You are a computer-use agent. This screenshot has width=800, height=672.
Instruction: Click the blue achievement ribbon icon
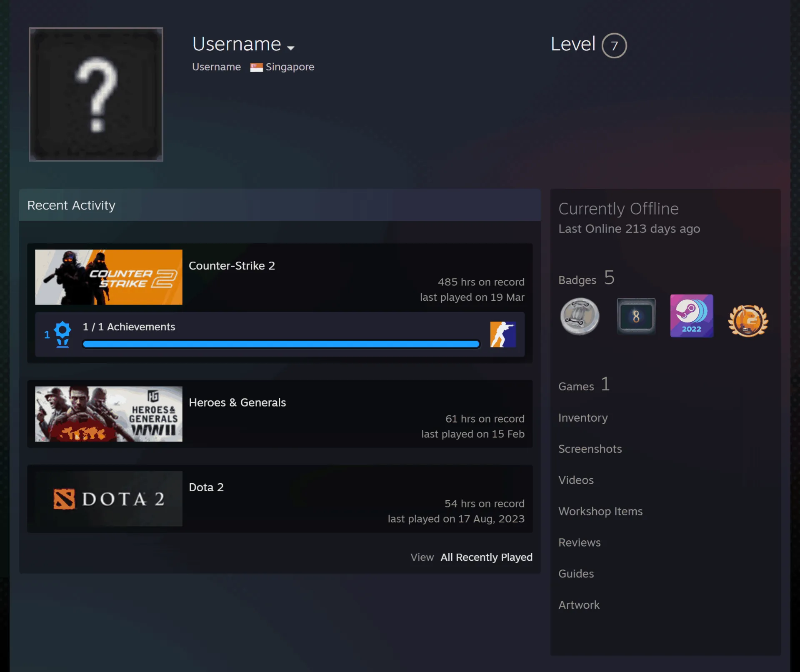click(x=62, y=334)
